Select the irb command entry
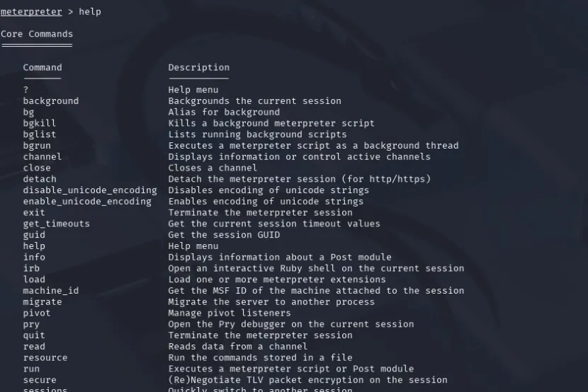Viewport: 588px width, 392px height. 31,268
